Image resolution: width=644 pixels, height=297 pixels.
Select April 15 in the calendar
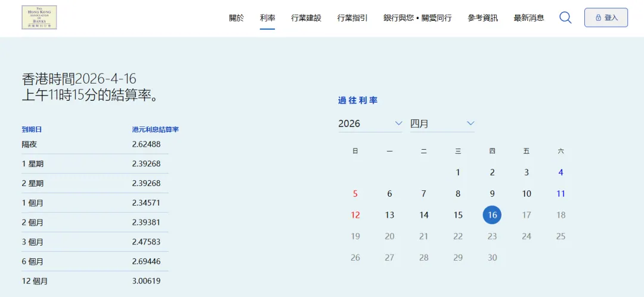pyautogui.click(x=458, y=215)
